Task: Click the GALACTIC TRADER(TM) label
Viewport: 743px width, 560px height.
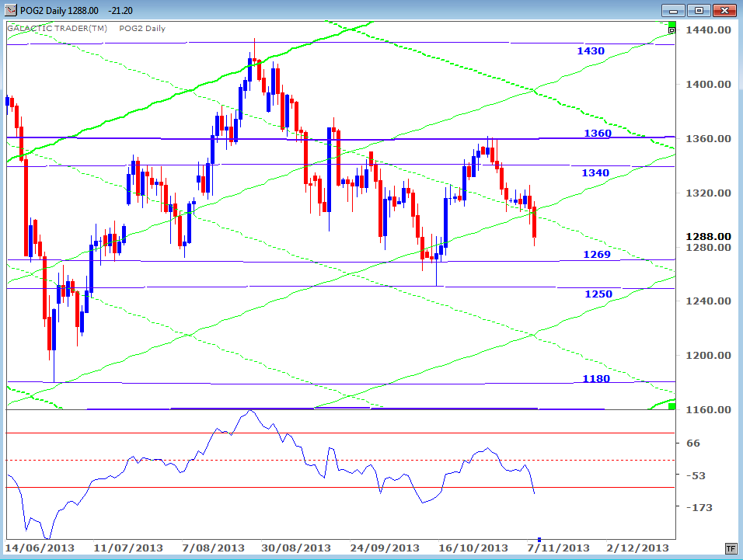Action: pyautogui.click(x=58, y=29)
